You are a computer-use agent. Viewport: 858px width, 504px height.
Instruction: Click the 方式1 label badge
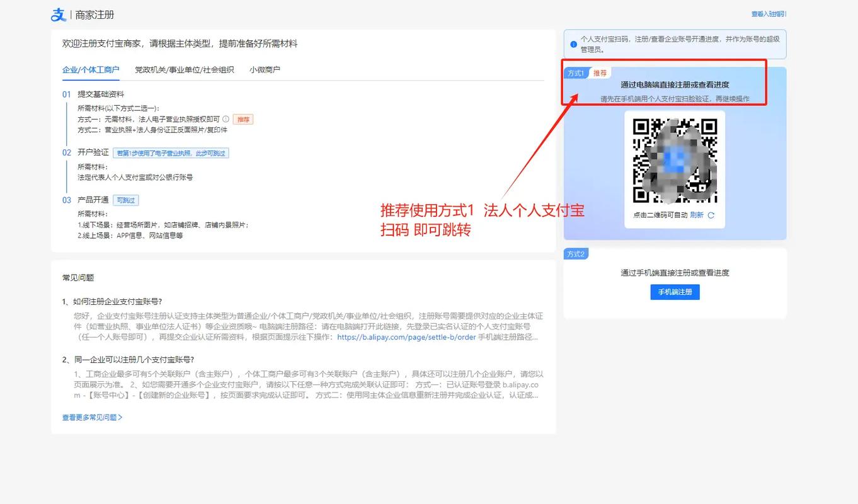[x=576, y=73]
